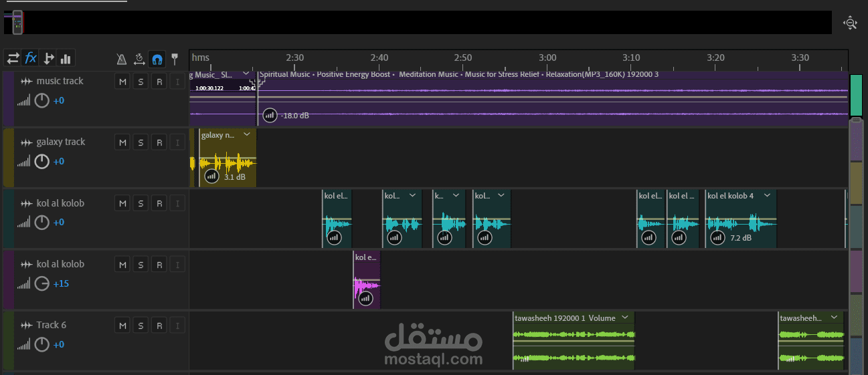Viewport: 868px width, 375px height.
Task: Click the yellow color bar of galaxy track
Action: coord(8,157)
